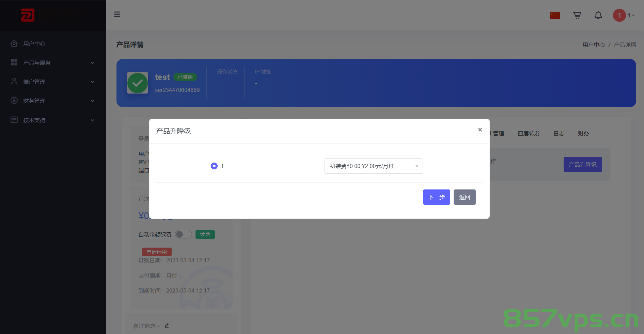Click the 账户管理 person icon
Screen dimensions: 644x334
14,81
